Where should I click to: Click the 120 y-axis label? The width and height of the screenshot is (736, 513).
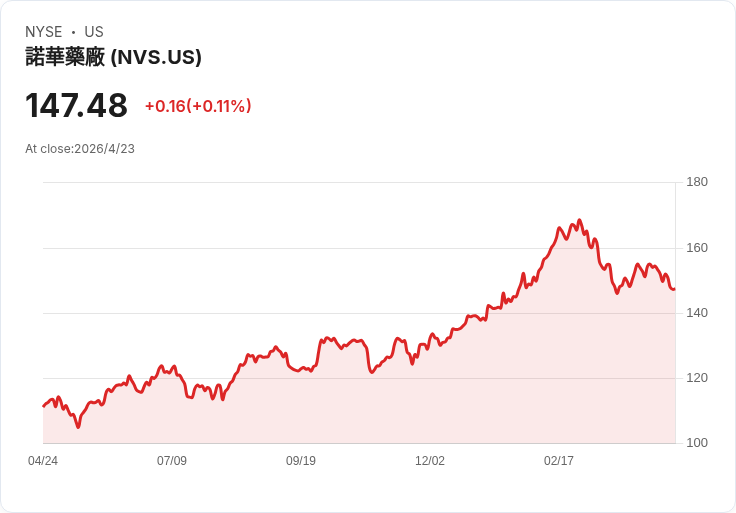point(697,378)
